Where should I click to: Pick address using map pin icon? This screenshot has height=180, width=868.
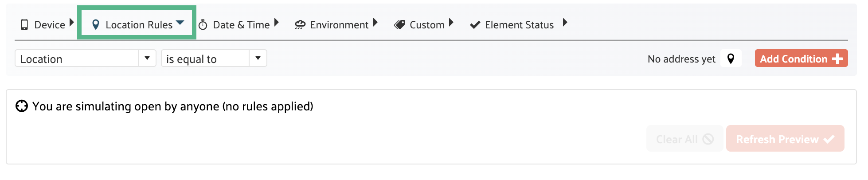coord(731,59)
